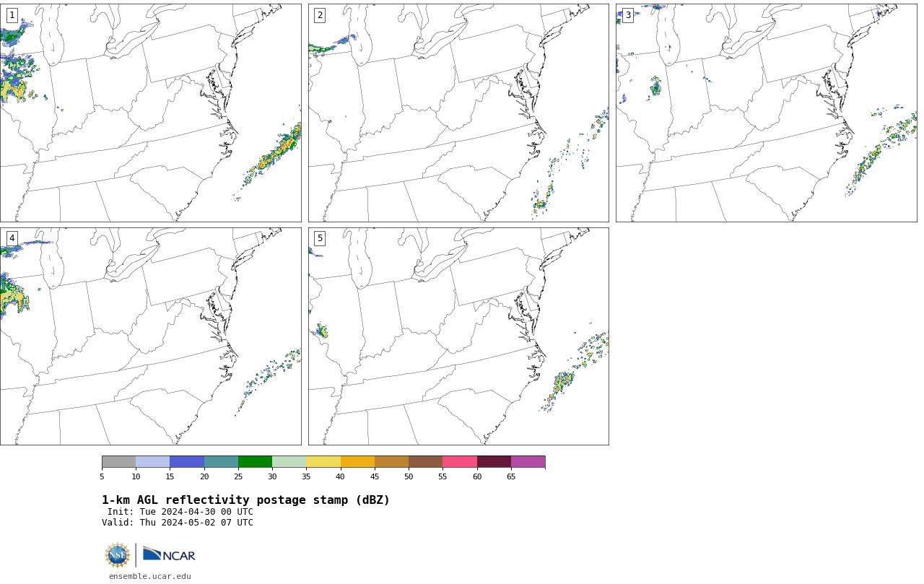Click the panel number 2 label
This screenshot has width=924, height=584.
point(320,15)
